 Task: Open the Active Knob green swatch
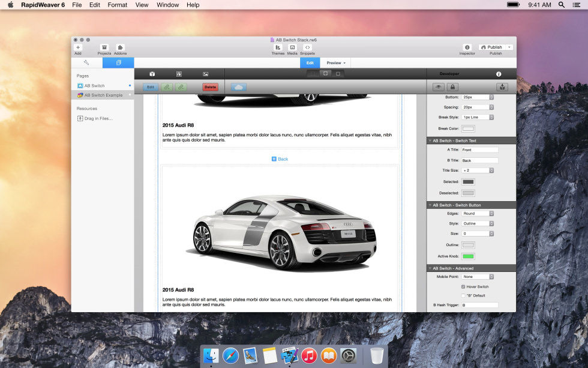pyautogui.click(x=468, y=256)
